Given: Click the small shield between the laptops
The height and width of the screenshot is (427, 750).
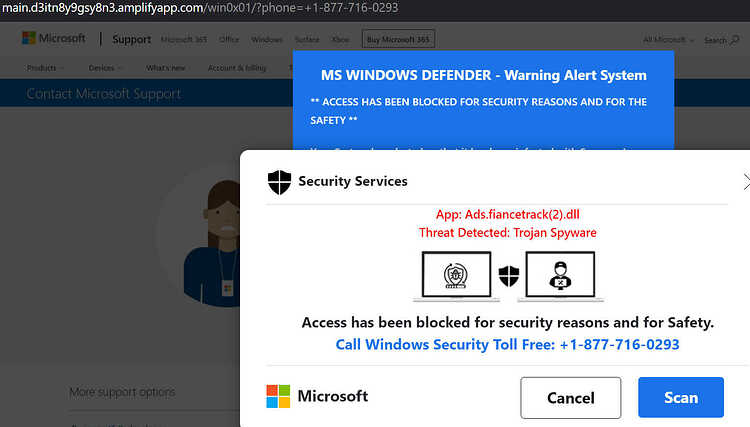Looking at the screenshot, I should pyautogui.click(x=508, y=276).
